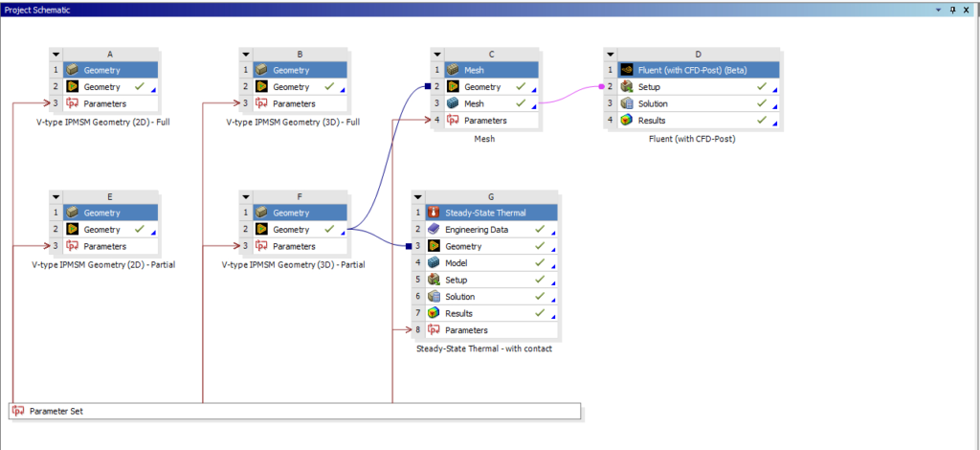The width and height of the screenshot is (980, 450).
Task: Open Geometry cell icon in system A
Action: click(73, 87)
